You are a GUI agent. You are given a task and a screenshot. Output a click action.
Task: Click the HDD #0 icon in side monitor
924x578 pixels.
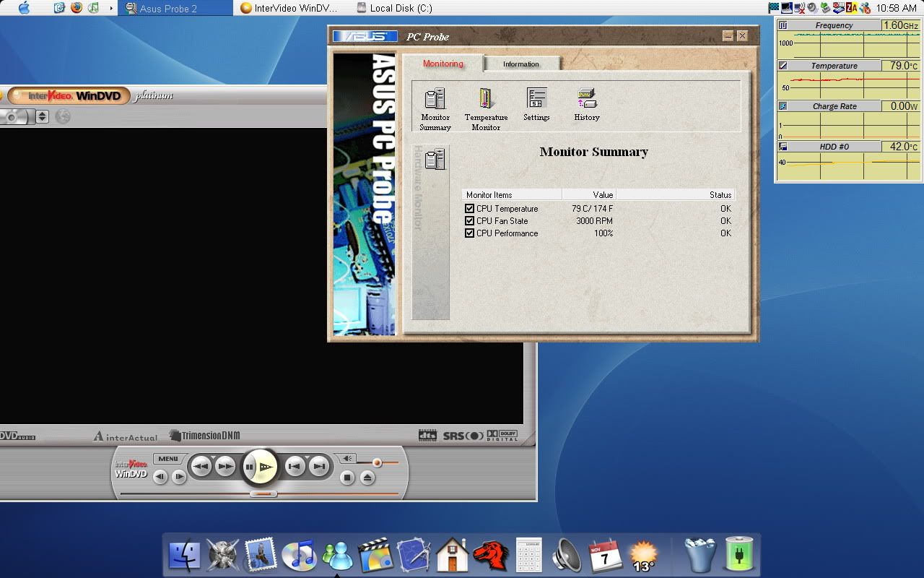pos(783,147)
